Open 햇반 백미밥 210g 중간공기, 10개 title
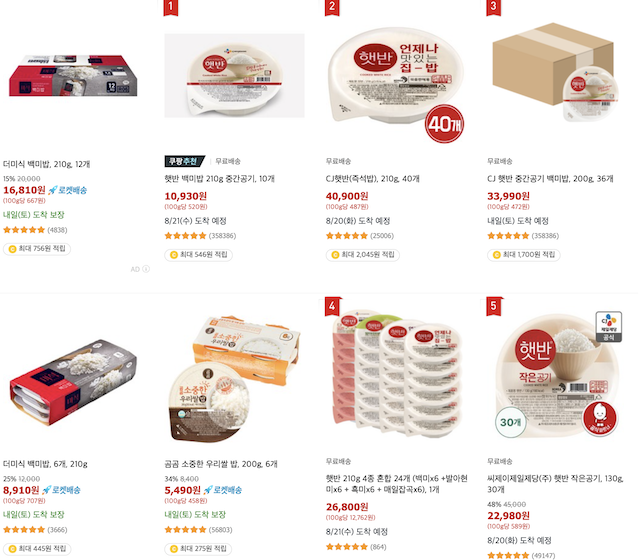This screenshot has width=640, height=560. (x=220, y=179)
